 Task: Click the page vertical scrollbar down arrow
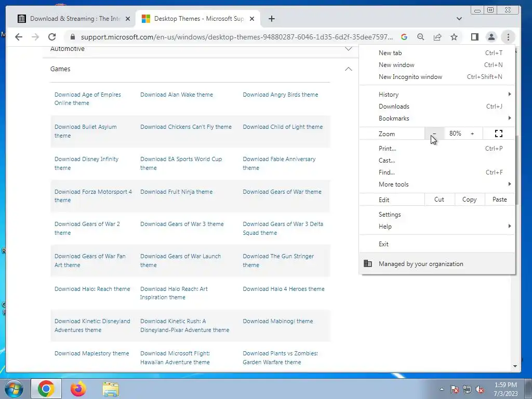coord(515,366)
